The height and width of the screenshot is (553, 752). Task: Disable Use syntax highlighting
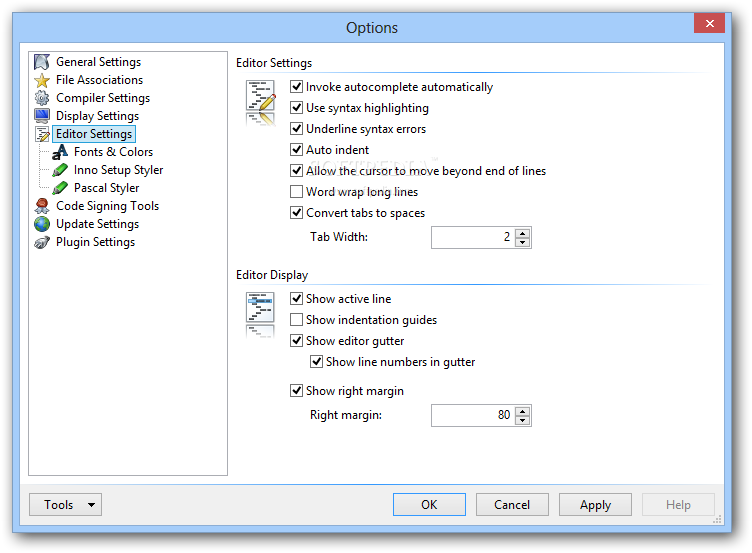tap(296, 108)
